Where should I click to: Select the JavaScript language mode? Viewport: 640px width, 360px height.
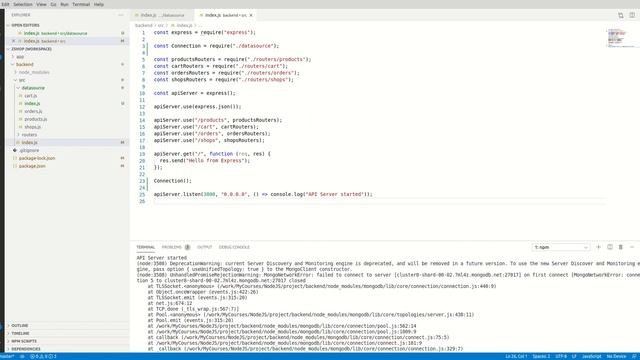click(x=591, y=356)
